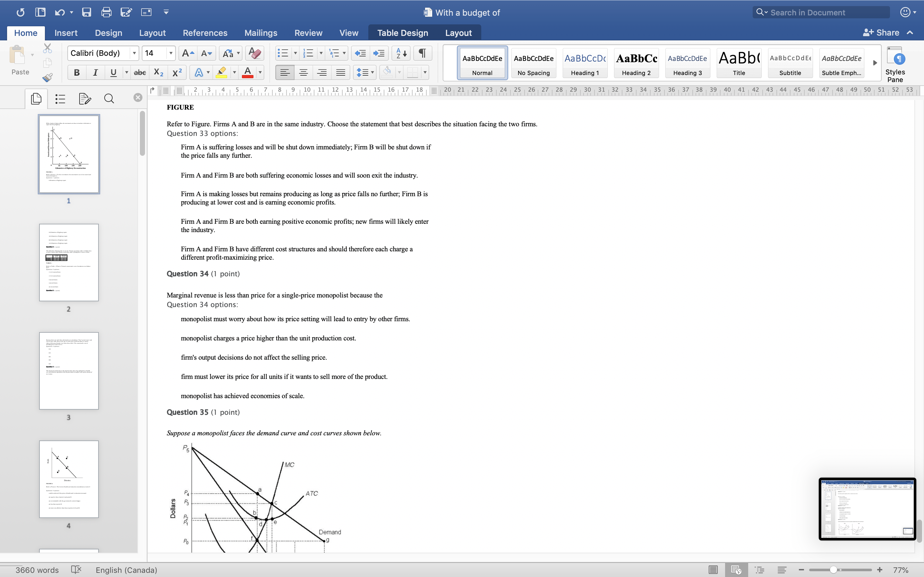The image size is (924, 577).
Task: Open the Calibri (Body) font name dropdown
Action: 134,53
